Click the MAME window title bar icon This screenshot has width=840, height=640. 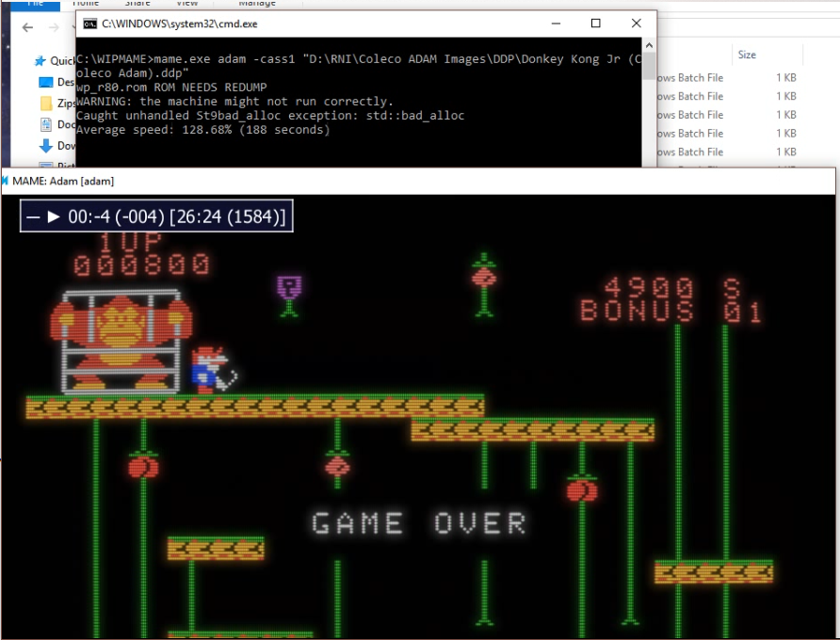pos(5,181)
